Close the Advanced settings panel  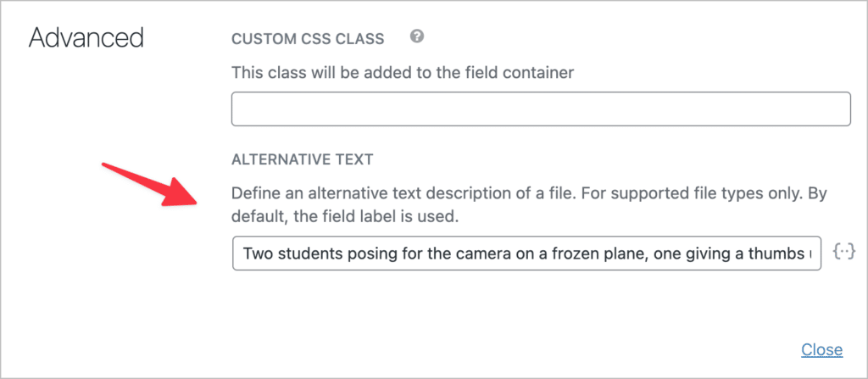(x=822, y=349)
